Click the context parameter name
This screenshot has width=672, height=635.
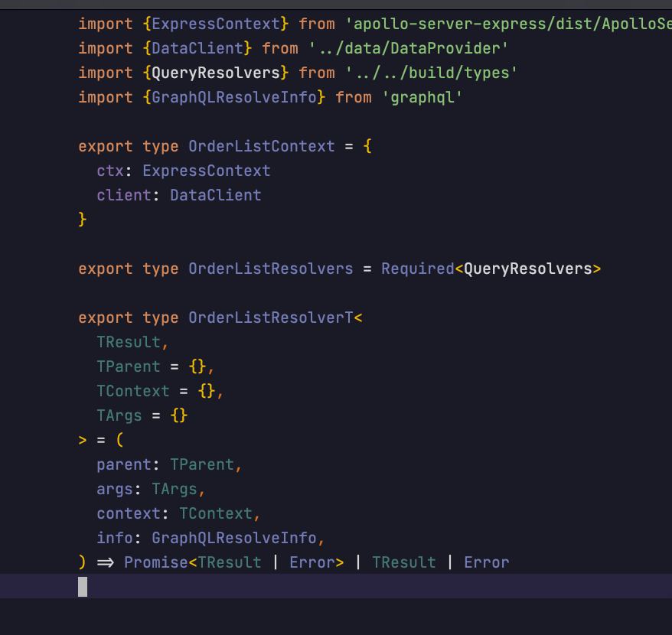129,514
